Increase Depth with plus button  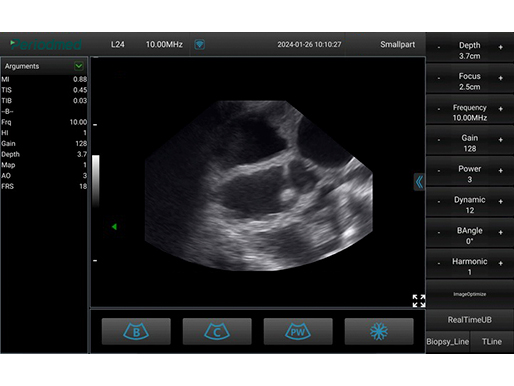click(x=500, y=47)
